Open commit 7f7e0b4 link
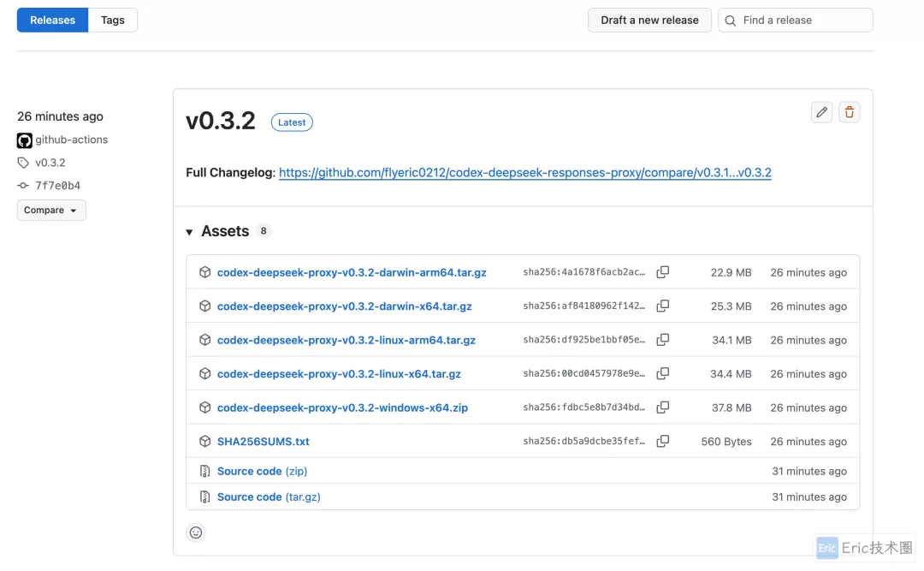924x571 pixels. pyautogui.click(x=58, y=185)
